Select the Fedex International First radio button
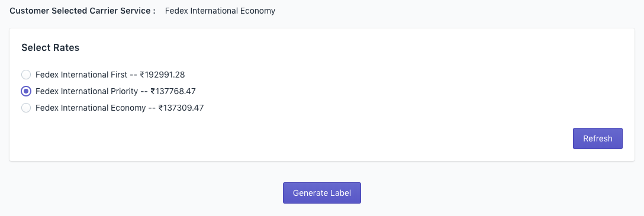Screen dimensions: 644x216 click(x=26, y=75)
